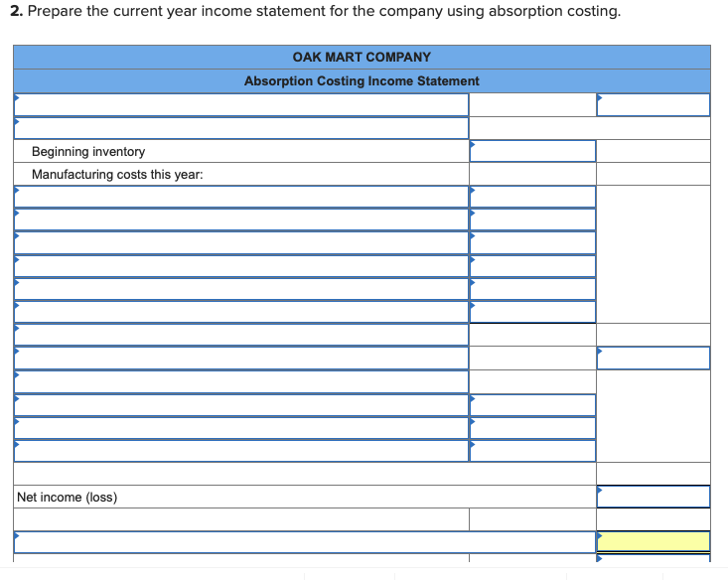Open the fifth dropdown below Manufacturing costs this year
The image size is (728, 580).
[241, 289]
